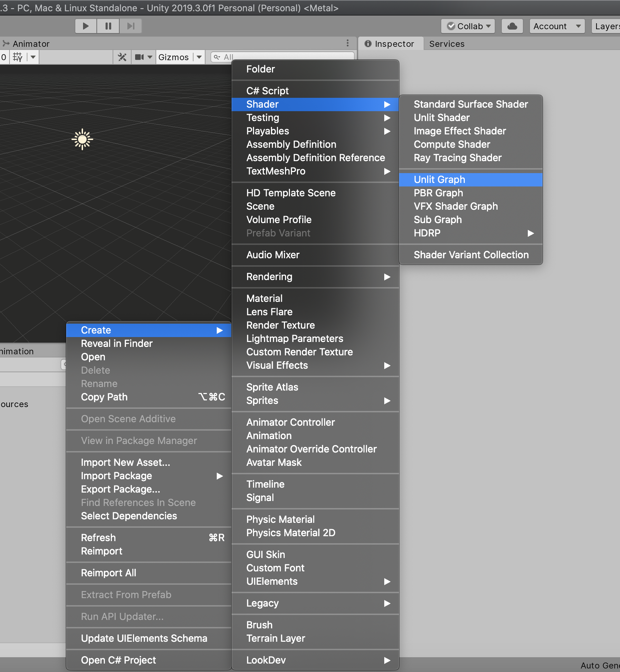Open the Collab dropdown
Screen dimensions: 620x672
click(x=468, y=26)
